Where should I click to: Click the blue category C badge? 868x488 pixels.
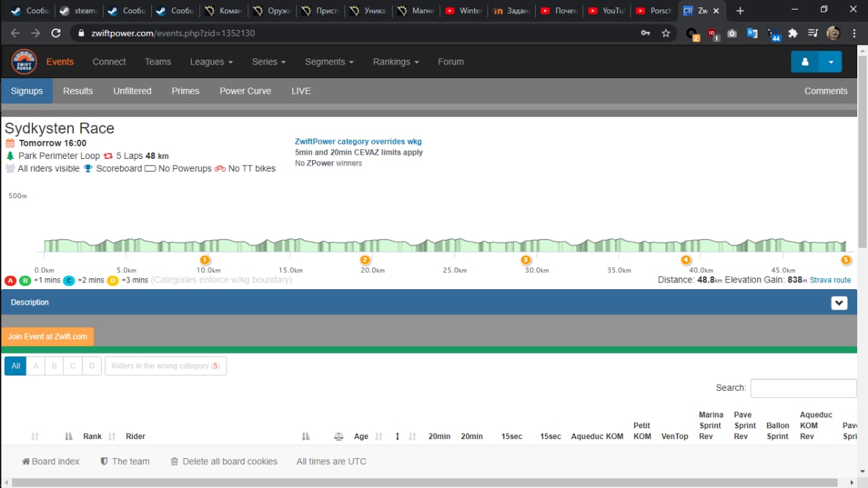tap(69, 280)
